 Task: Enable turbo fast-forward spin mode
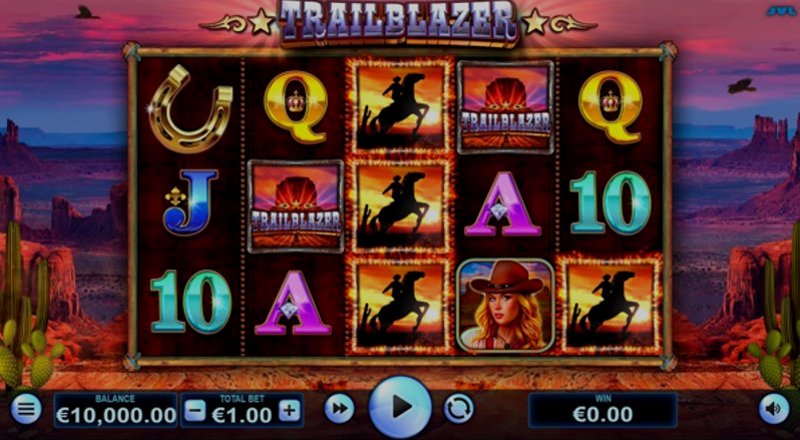pyautogui.click(x=339, y=409)
